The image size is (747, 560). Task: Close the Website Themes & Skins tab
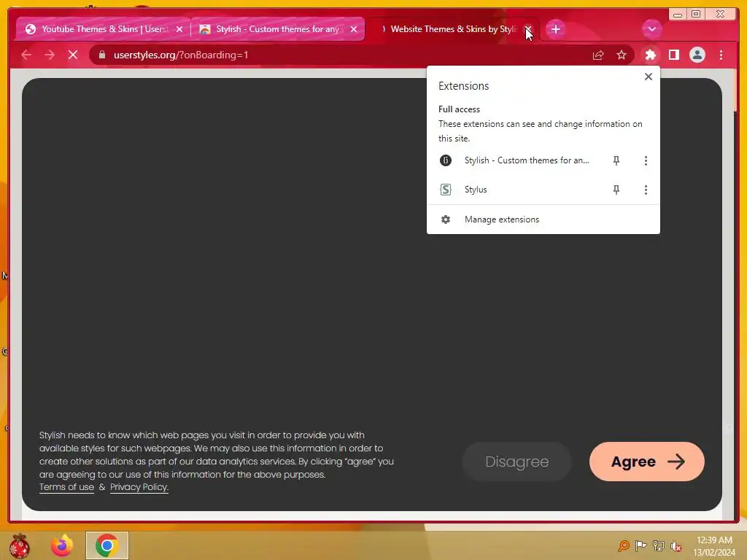[x=528, y=29]
